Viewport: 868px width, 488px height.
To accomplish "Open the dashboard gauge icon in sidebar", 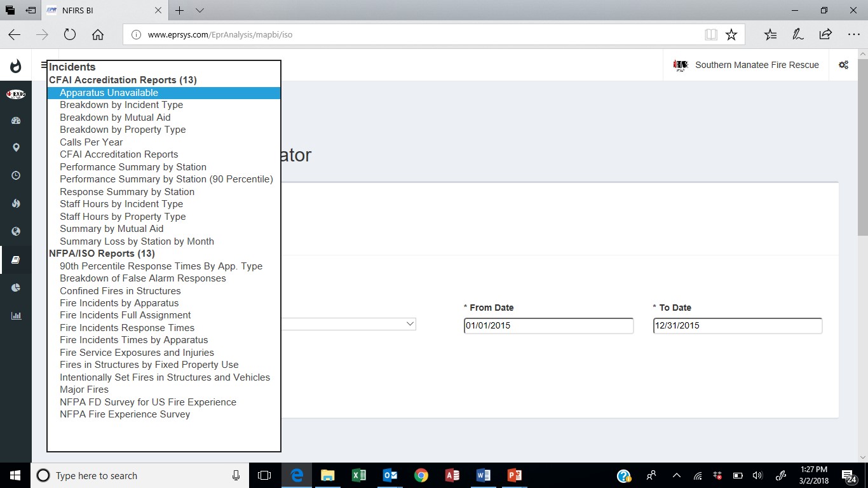I will coord(16,120).
